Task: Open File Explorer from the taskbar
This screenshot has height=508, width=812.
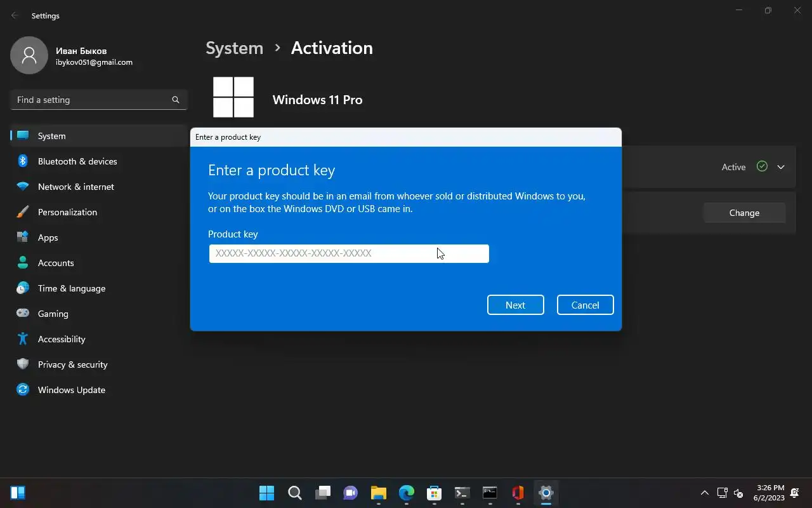Action: 379,493
